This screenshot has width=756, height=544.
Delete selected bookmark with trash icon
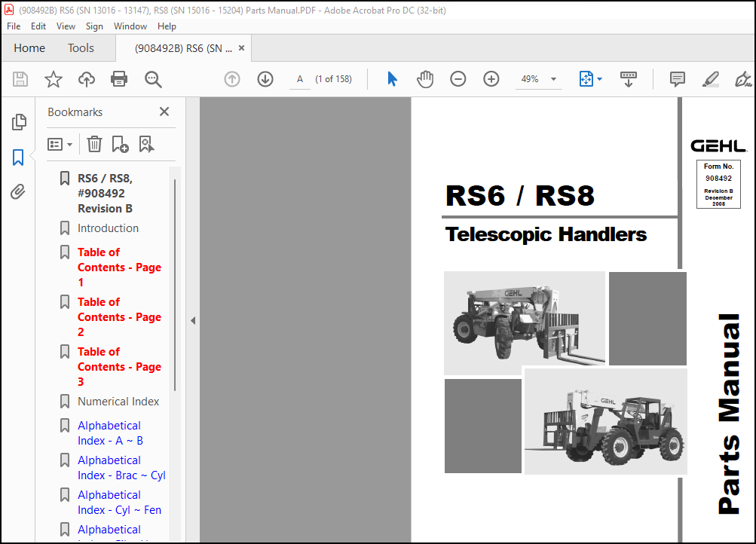click(x=94, y=144)
